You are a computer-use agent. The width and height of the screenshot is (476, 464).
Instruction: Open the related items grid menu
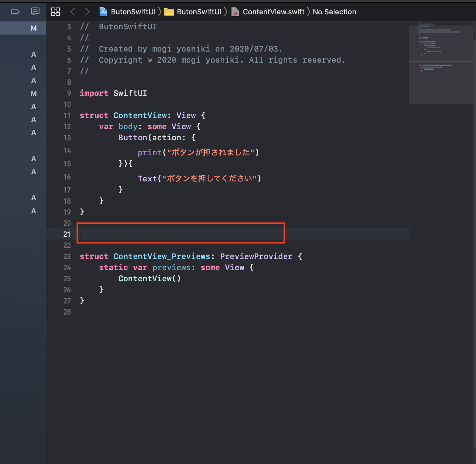tap(56, 12)
